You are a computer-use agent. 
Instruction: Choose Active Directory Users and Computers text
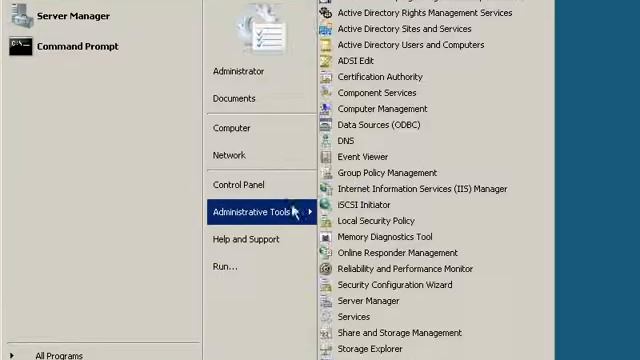[411, 44]
